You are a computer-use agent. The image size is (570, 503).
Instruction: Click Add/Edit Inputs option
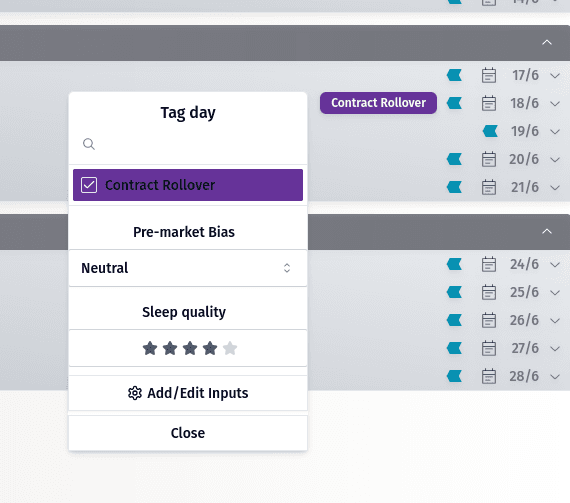188,393
